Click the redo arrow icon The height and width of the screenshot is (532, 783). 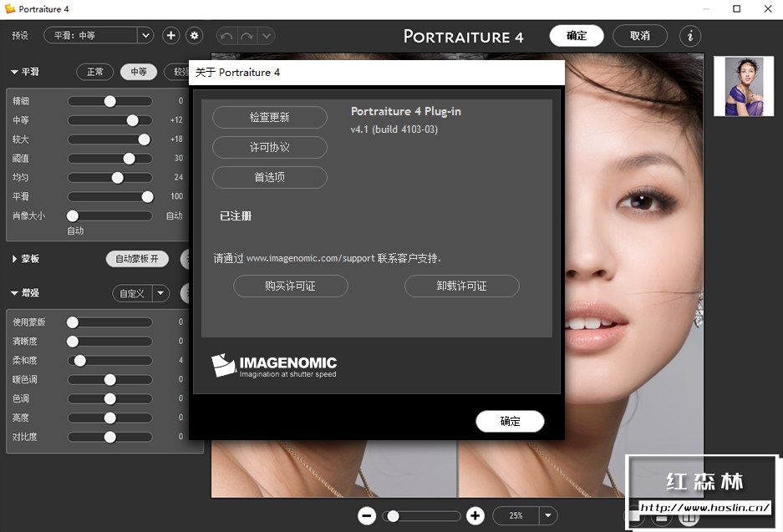247,36
